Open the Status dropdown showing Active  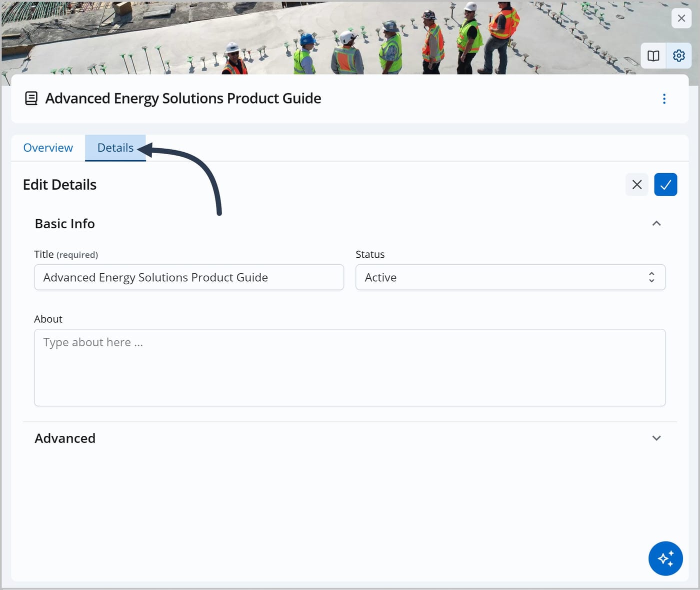coord(510,277)
